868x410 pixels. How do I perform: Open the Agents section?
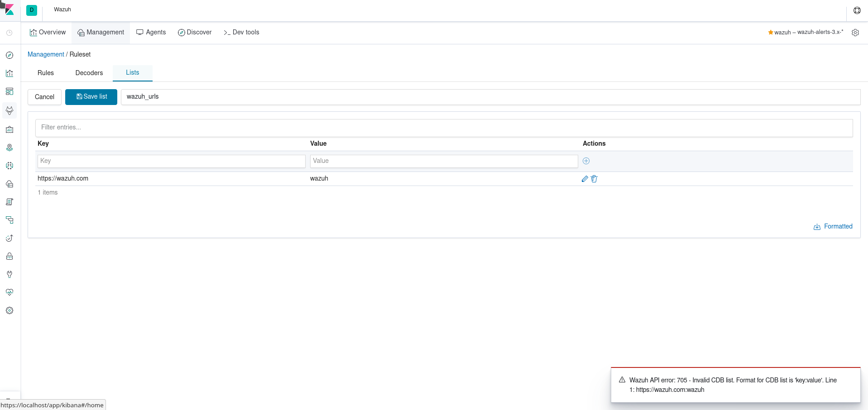pos(151,32)
